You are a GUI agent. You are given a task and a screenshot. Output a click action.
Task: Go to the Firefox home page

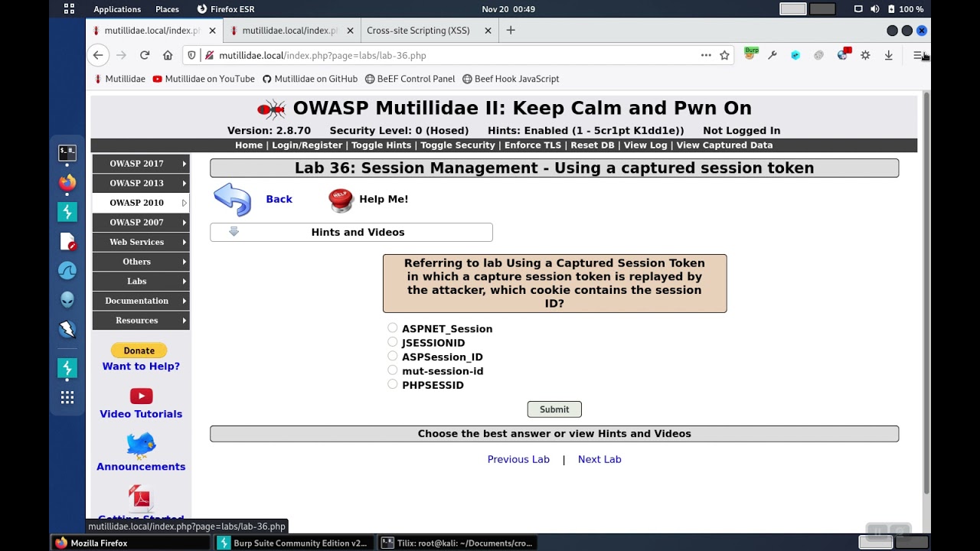pos(168,55)
